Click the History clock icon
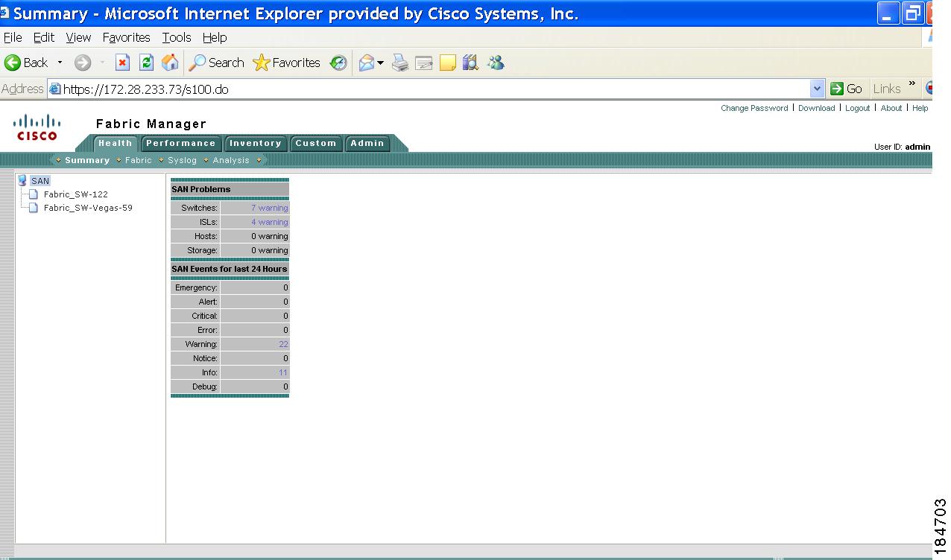Image resolution: width=951 pixels, height=560 pixels. click(x=339, y=63)
